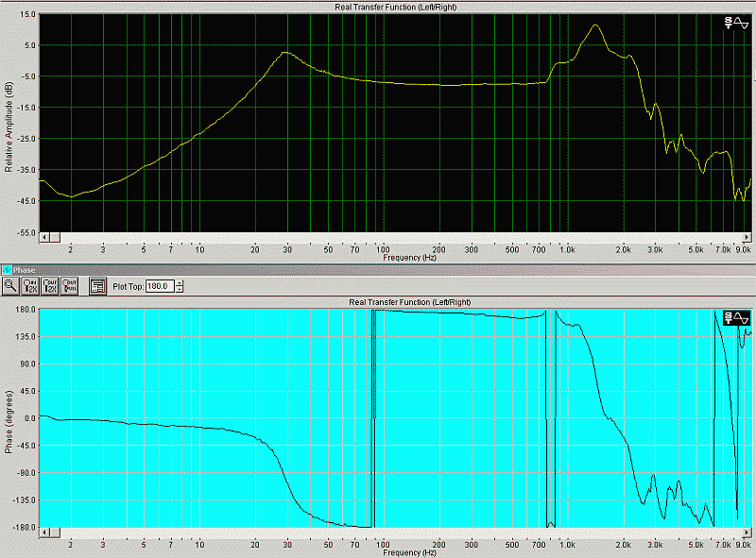This screenshot has width=756, height=558.
Task: Click the phase plot scrollbar thumb
Action: [55, 533]
